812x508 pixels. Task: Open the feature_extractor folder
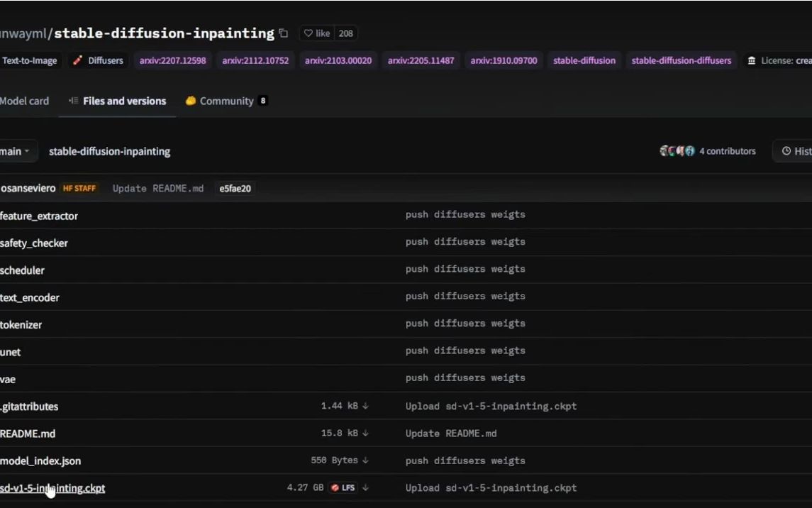pyautogui.click(x=39, y=216)
